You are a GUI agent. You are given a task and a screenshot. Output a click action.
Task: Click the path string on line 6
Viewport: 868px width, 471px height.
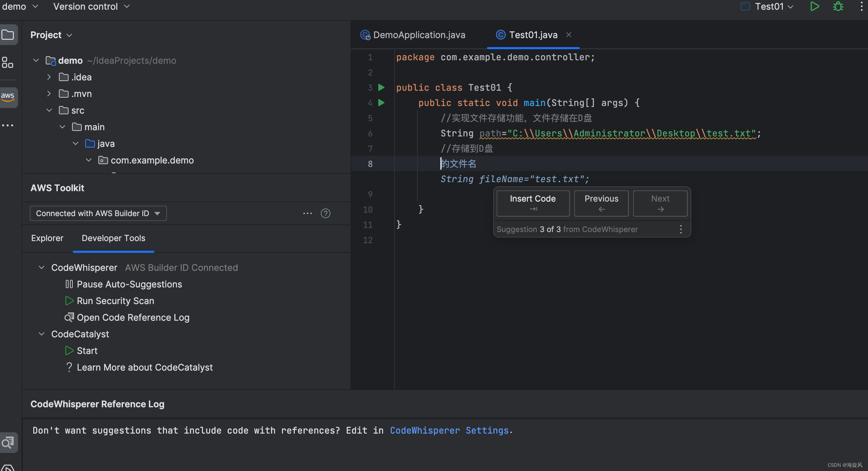click(x=631, y=133)
